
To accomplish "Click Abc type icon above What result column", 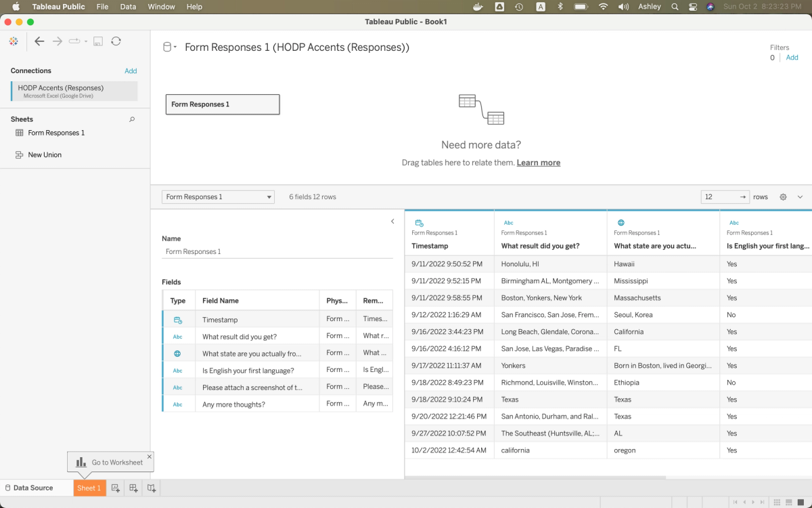I will (508, 222).
